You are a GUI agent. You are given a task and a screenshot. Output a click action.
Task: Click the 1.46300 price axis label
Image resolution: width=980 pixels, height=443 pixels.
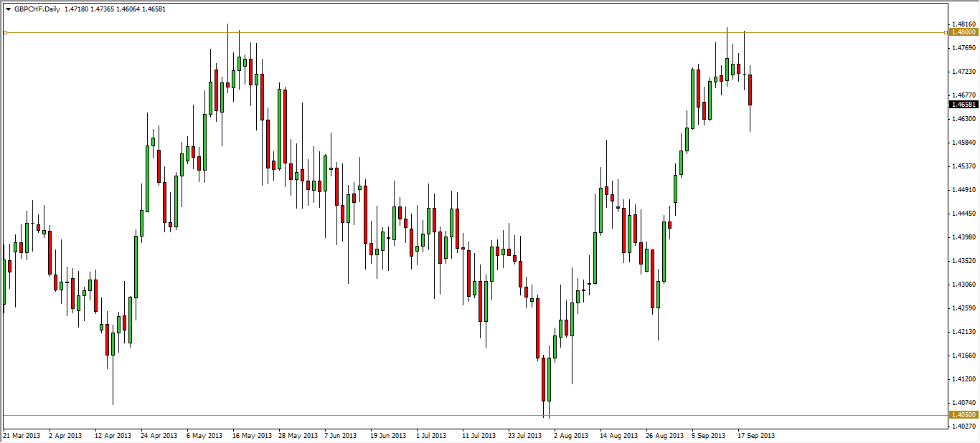963,118
